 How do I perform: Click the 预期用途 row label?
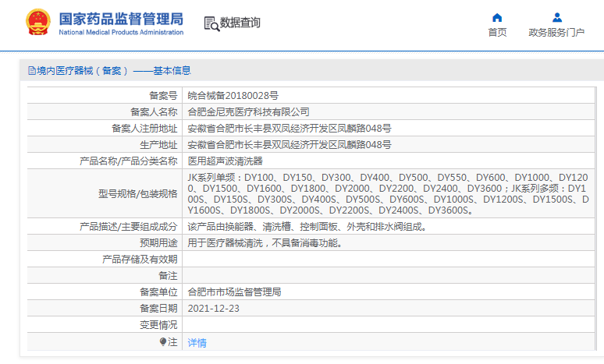(158, 242)
